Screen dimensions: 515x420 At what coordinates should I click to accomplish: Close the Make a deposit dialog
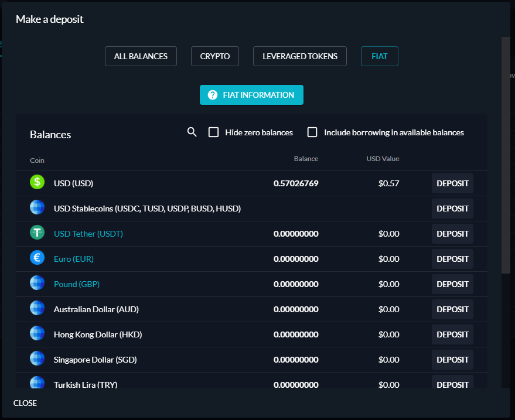point(25,403)
